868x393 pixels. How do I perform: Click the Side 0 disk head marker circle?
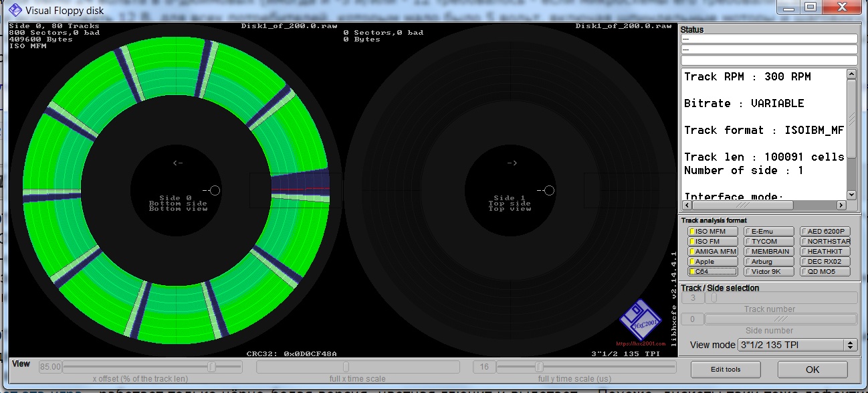coord(215,191)
